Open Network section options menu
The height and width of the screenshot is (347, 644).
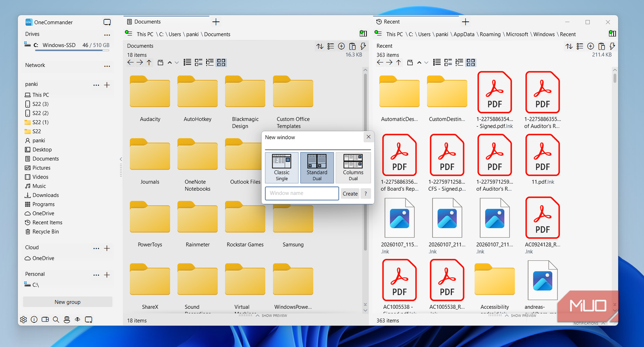click(x=107, y=66)
